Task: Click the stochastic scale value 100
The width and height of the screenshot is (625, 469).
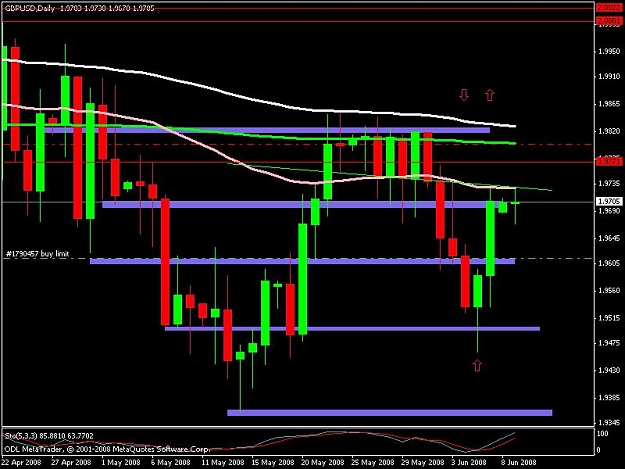Action: coord(603,433)
